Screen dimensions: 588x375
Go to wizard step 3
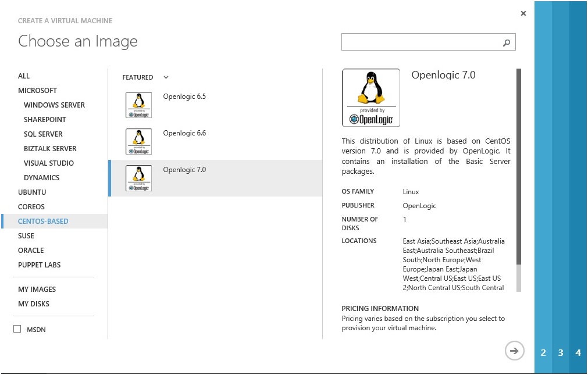pos(561,352)
